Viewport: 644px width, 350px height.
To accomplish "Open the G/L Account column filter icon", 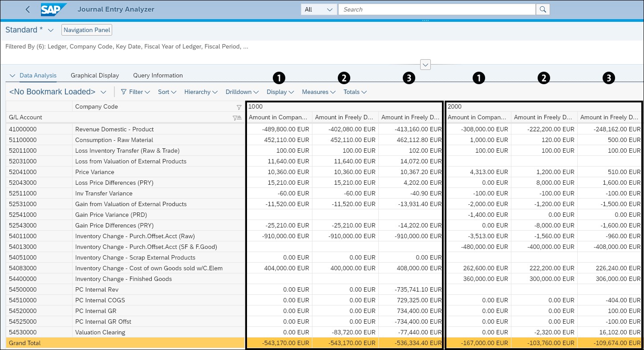I will click(x=236, y=117).
